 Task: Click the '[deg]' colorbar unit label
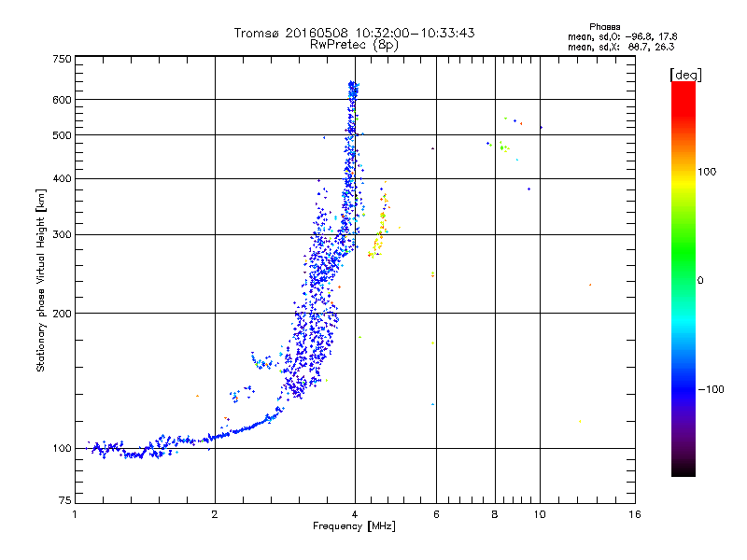coord(685,75)
